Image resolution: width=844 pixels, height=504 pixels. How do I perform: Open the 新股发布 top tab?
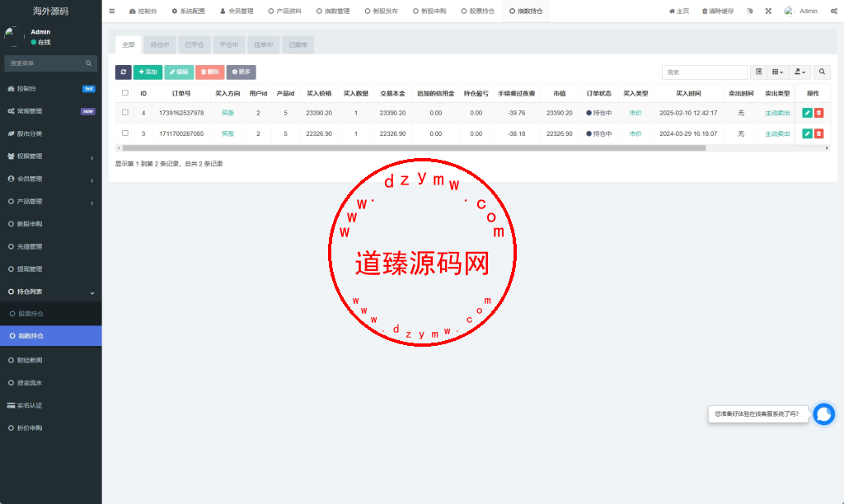(x=381, y=12)
